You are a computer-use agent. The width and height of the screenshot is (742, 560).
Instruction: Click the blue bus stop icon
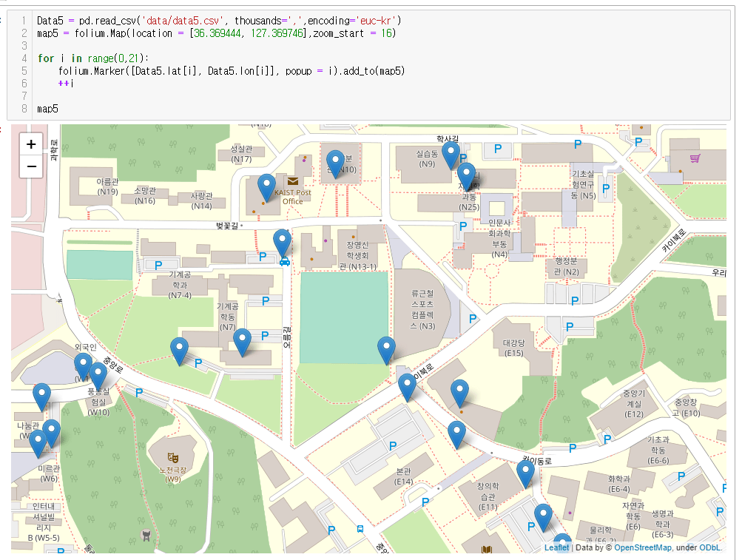point(360,529)
